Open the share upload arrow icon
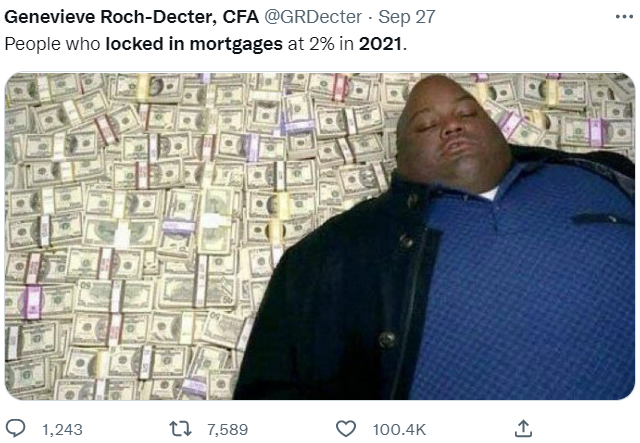This screenshot has width=640, height=443. (x=523, y=429)
